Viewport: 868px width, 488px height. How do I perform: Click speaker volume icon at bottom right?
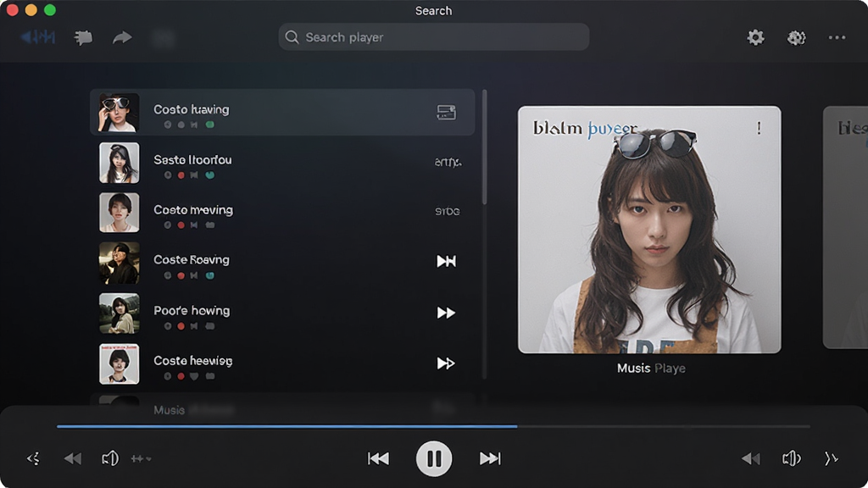(792, 458)
